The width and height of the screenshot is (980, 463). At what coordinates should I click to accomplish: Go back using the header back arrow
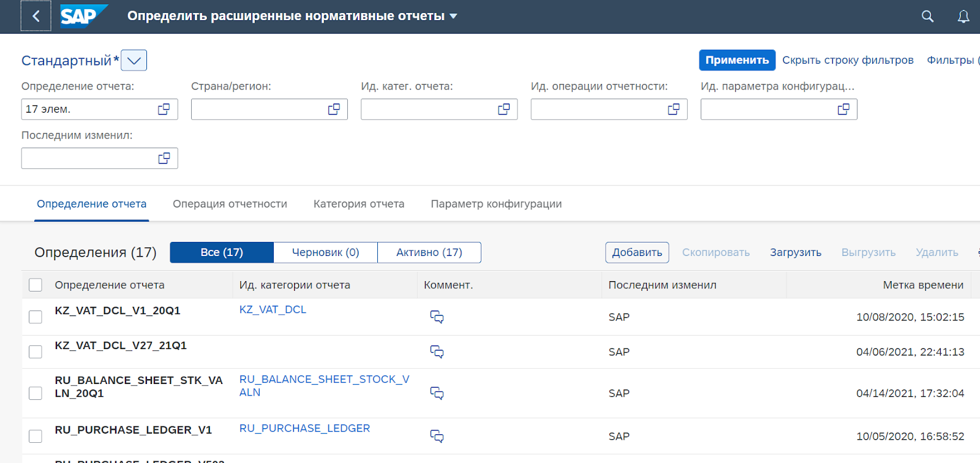pyautogui.click(x=36, y=16)
